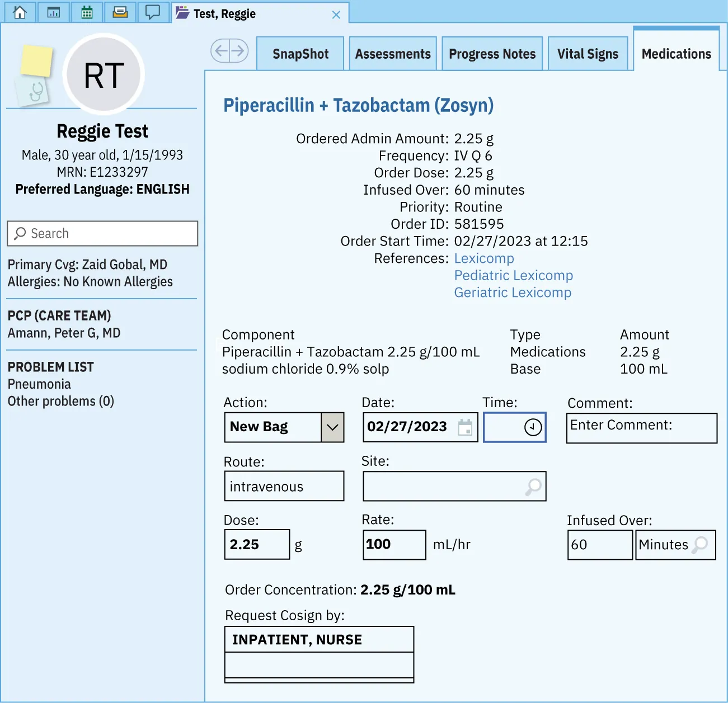Image resolution: width=728 pixels, height=703 pixels.
Task: Click the magnifier in the Site field
Action: [x=533, y=486]
